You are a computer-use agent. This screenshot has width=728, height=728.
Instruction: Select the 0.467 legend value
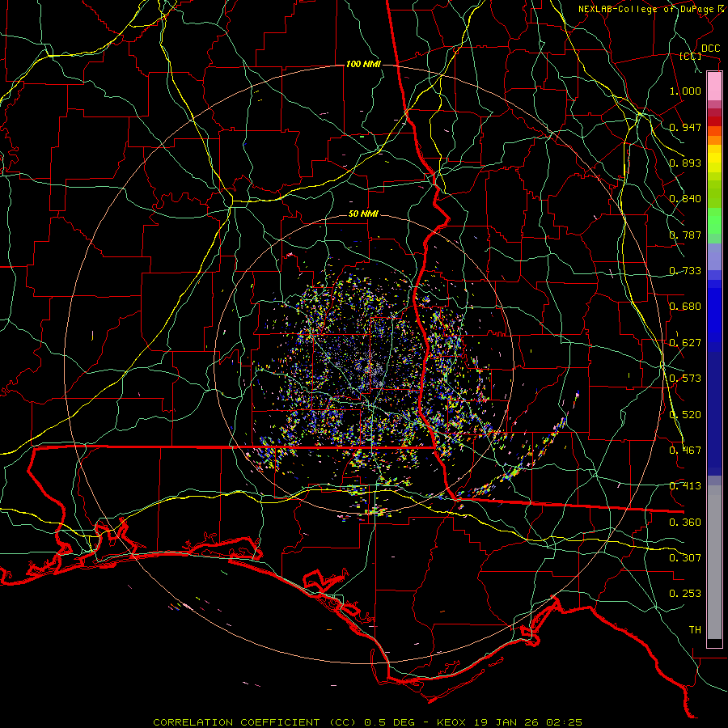(x=685, y=451)
